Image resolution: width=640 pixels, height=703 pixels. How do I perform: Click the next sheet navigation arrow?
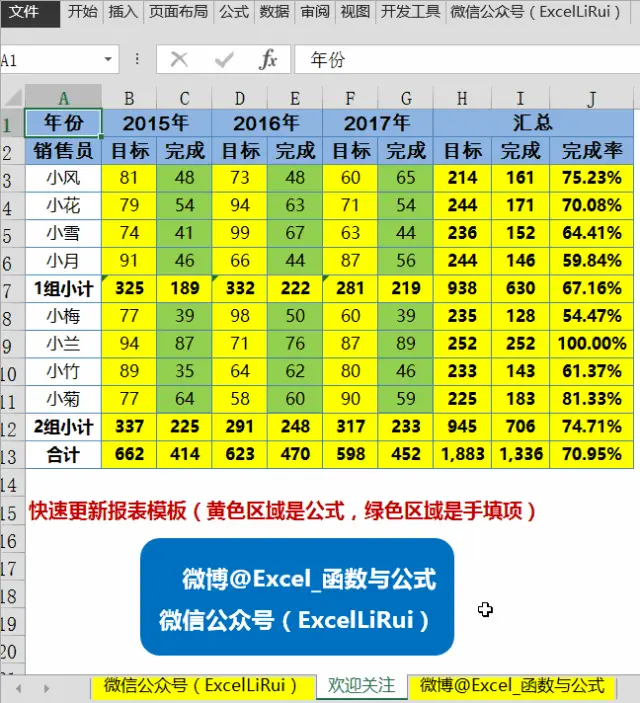(x=45, y=688)
